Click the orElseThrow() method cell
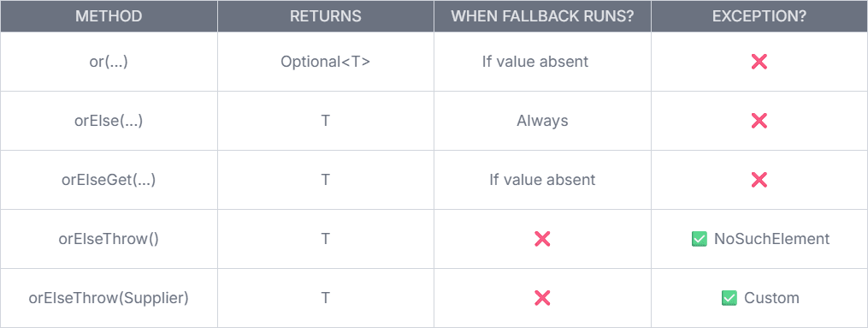The width and height of the screenshot is (868, 328). pos(109,239)
